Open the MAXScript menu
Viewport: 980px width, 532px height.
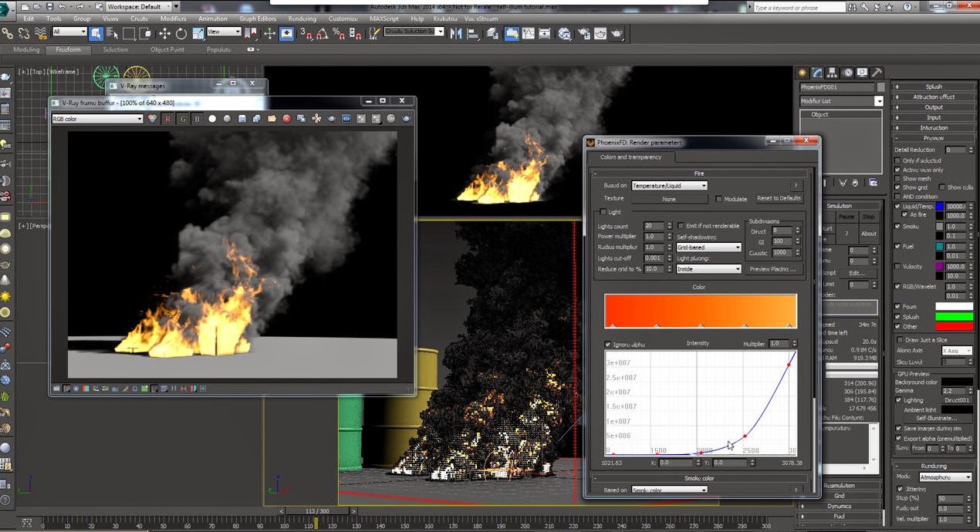(384, 19)
